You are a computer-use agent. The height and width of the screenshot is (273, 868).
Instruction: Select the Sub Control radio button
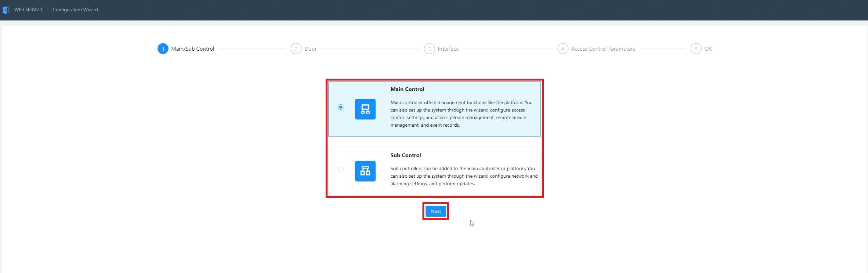point(341,169)
